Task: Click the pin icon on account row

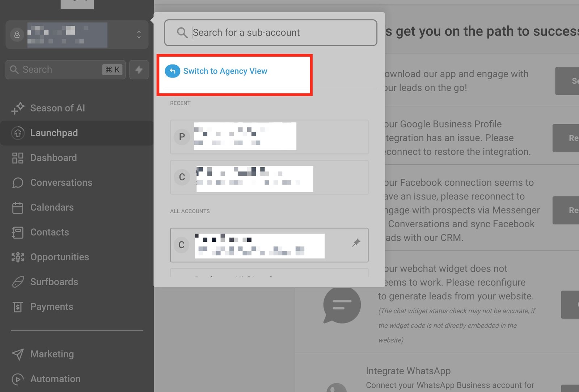Action: pyautogui.click(x=356, y=243)
